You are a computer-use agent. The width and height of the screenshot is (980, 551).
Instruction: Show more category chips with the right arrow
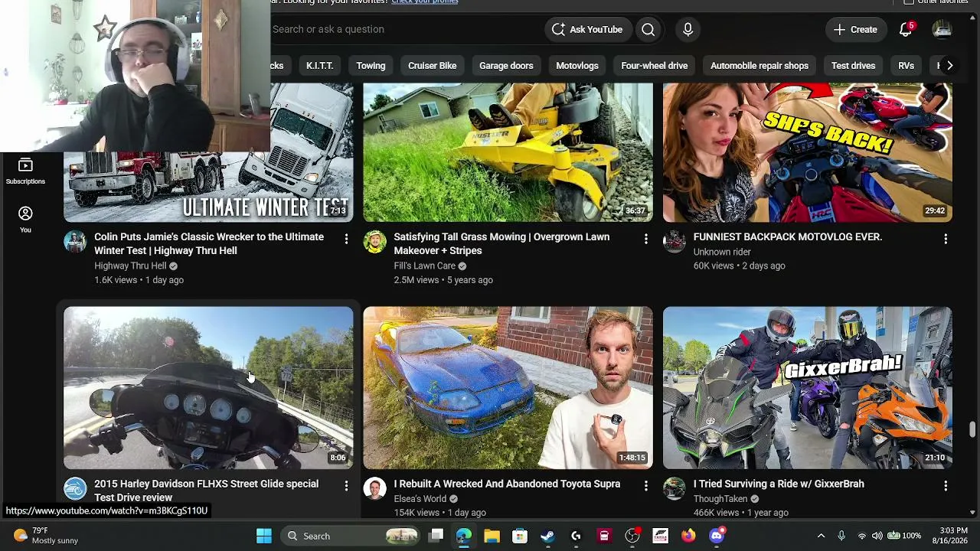click(949, 66)
